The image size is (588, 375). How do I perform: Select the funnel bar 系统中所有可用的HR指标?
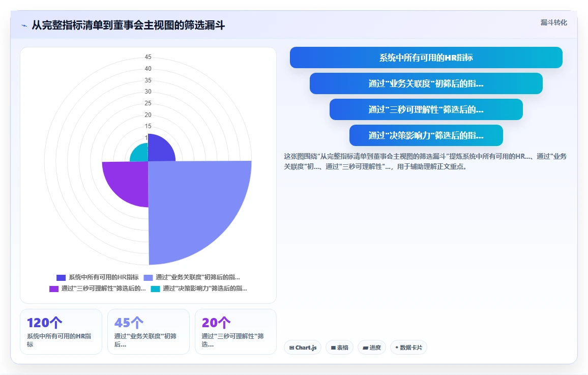click(426, 57)
